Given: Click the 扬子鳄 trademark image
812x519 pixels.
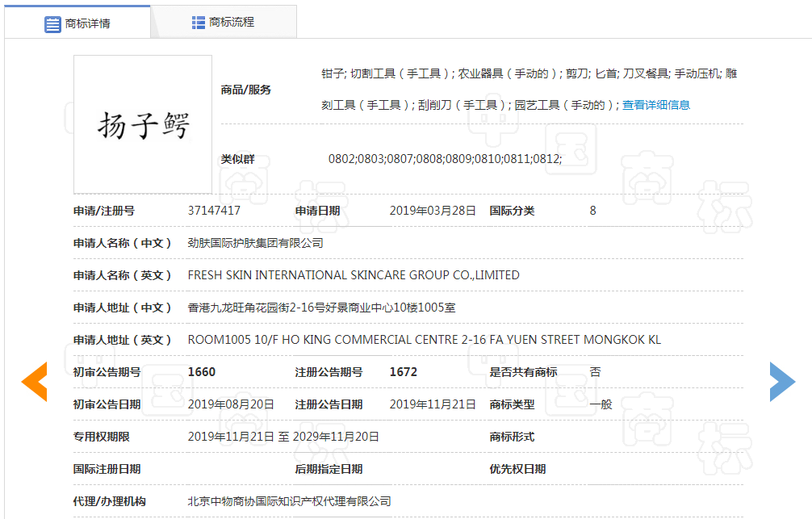Looking at the screenshot, I should tap(143, 124).
